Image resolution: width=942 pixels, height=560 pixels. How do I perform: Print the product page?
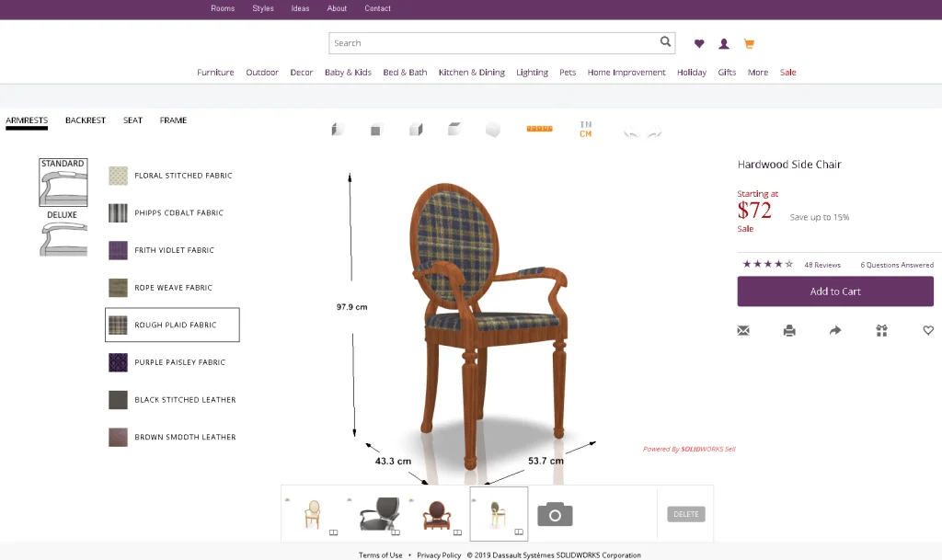(x=789, y=330)
